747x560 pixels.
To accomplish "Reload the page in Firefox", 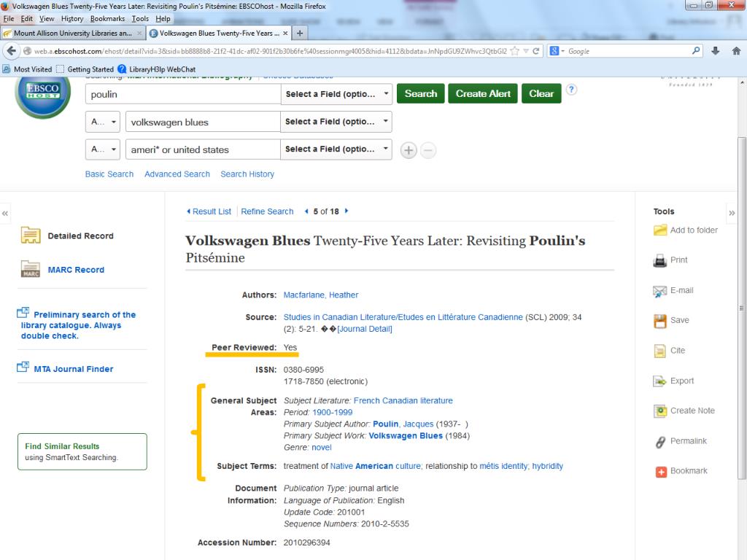I will click(x=535, y=51).
